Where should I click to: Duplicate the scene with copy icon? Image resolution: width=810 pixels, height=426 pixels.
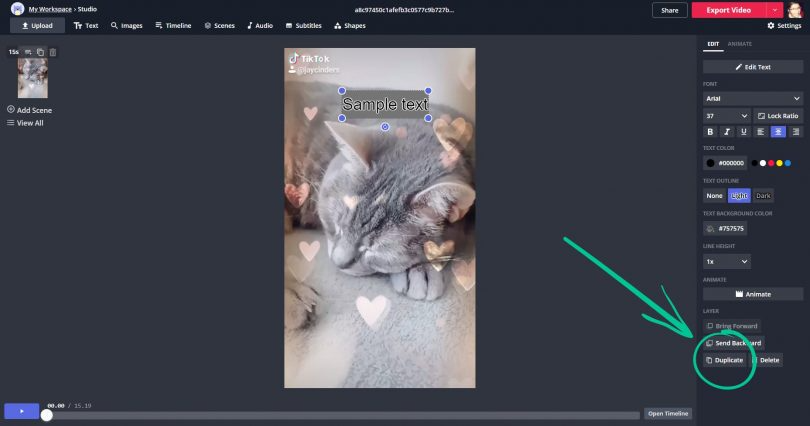coord(41,52)
